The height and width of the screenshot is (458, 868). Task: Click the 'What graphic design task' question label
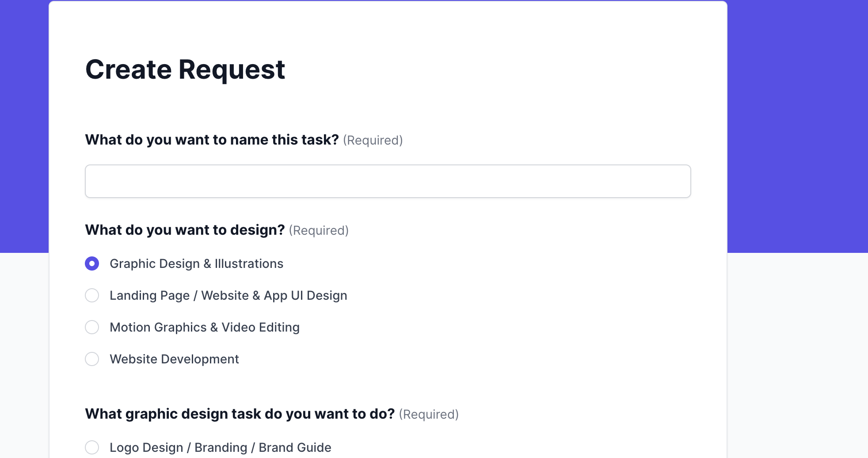click(240, 414)
